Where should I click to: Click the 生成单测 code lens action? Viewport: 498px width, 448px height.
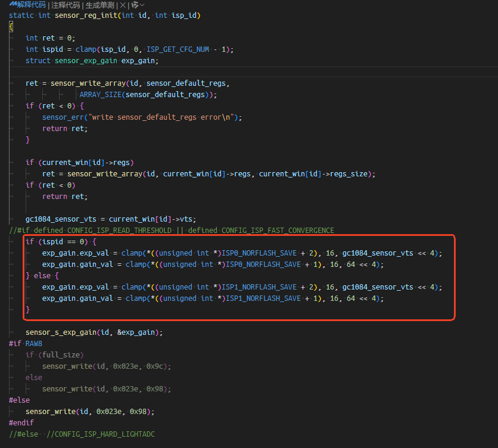click(101, 5)
